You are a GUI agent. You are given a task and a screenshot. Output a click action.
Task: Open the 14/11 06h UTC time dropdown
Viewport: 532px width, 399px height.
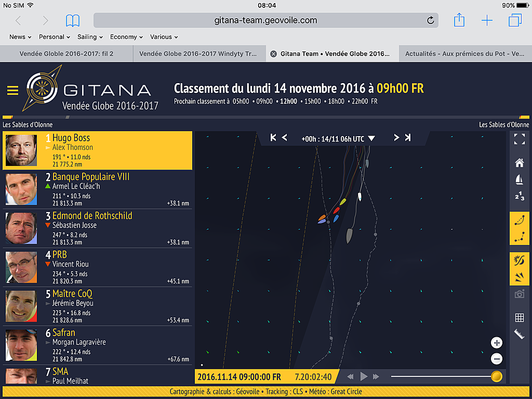tap(338, 139)
